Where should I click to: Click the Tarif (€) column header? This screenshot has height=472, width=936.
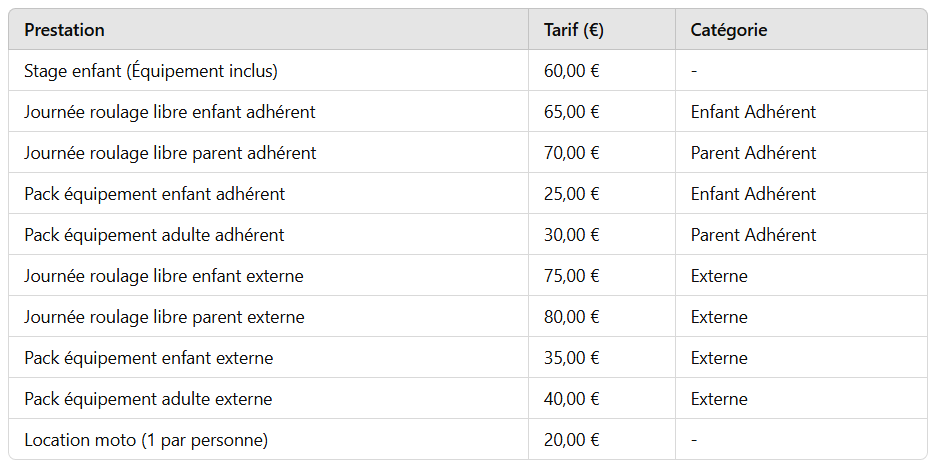tap(573, 30)
